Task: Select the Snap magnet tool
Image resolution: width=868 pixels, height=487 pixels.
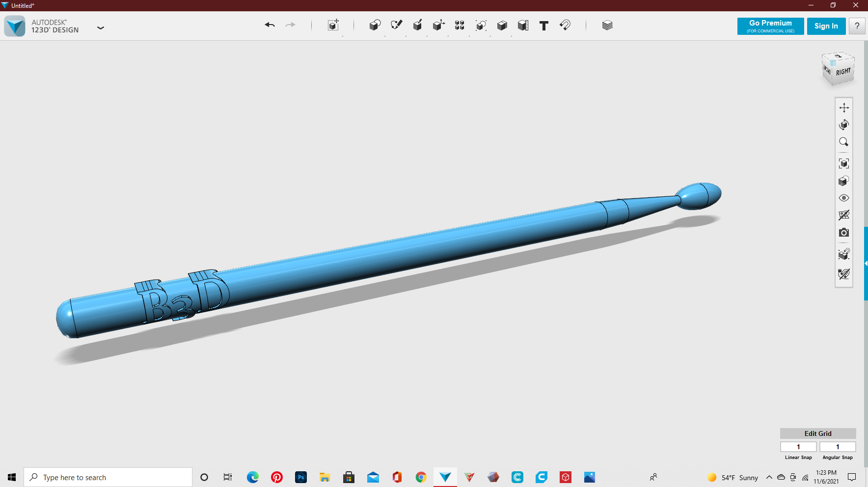Action: point(565,26)
